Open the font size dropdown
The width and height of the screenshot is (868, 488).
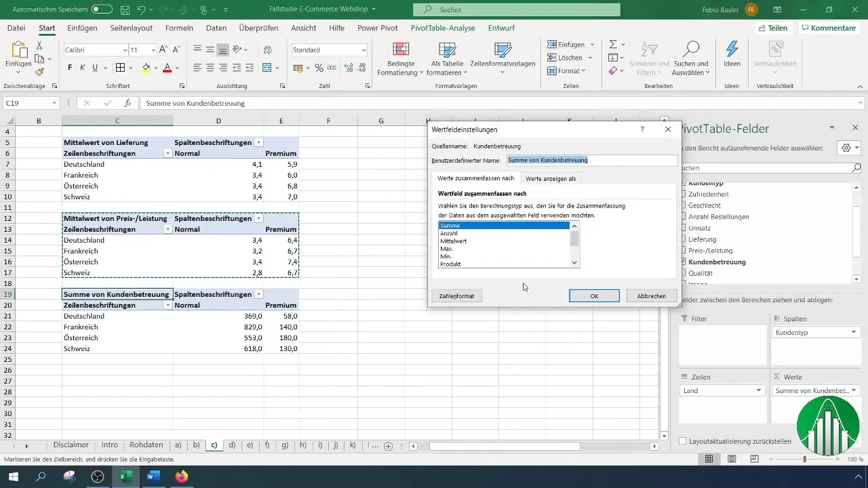pos(153,50)
